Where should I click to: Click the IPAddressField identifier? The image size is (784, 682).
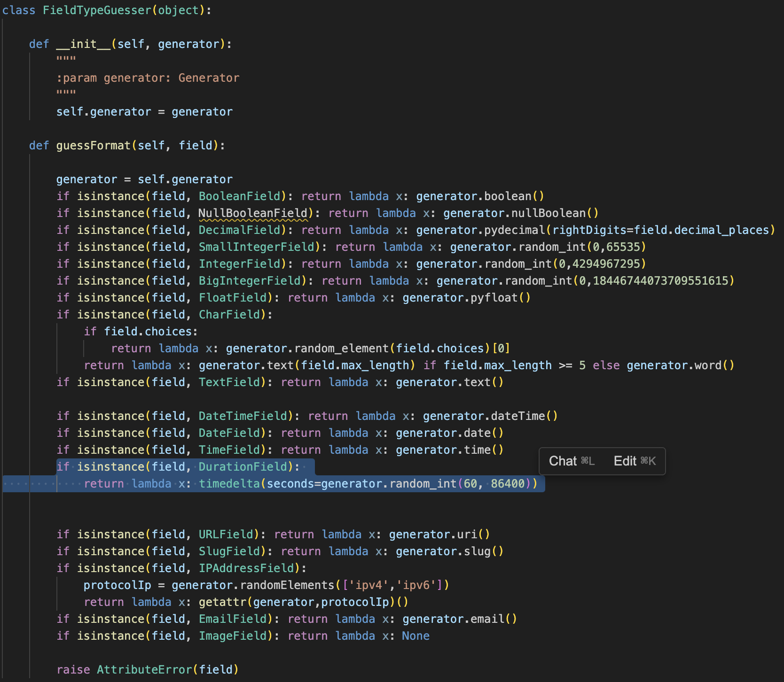click(246, 568)
